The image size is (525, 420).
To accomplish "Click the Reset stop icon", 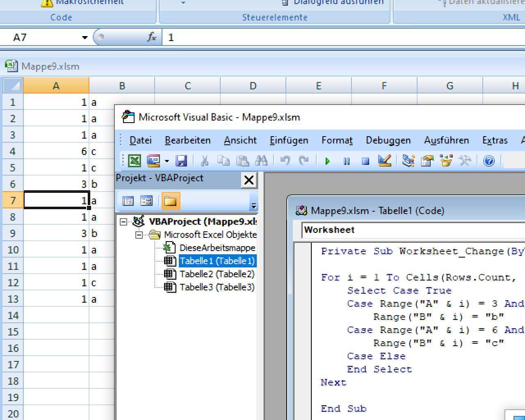I will pos(365,161).
